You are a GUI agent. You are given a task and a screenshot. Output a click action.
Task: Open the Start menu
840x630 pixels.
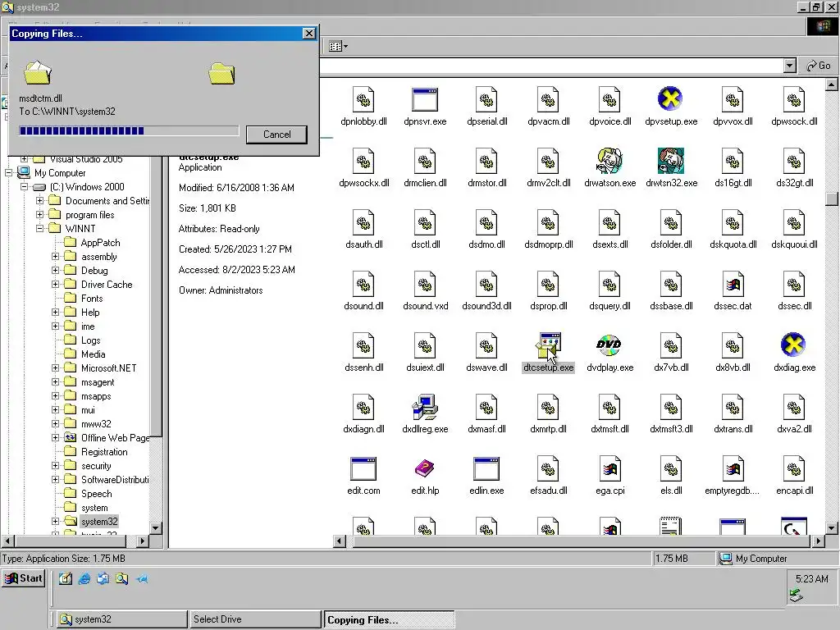coord(23,578)
